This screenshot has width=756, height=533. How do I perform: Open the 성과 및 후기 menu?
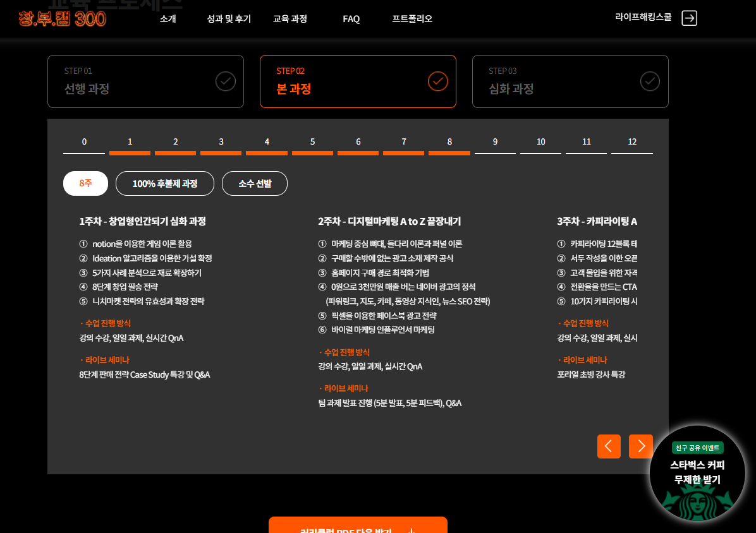tap(229, 19)
